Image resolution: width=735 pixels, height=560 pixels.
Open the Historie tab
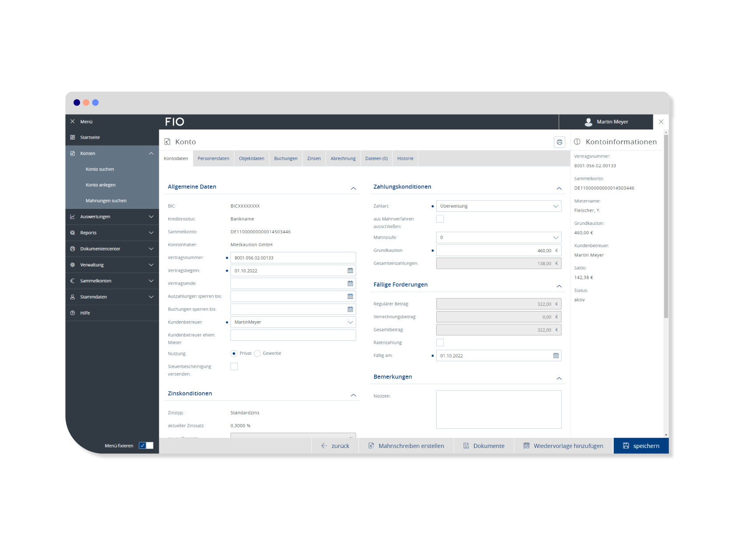pyautogui.click(x=405, y=158)
